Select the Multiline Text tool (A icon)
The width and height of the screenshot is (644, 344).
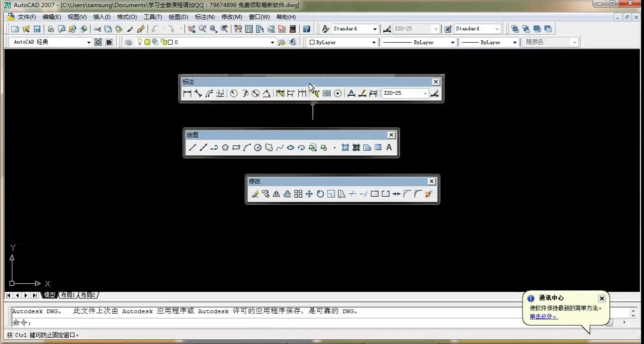(x=388, y=147)
